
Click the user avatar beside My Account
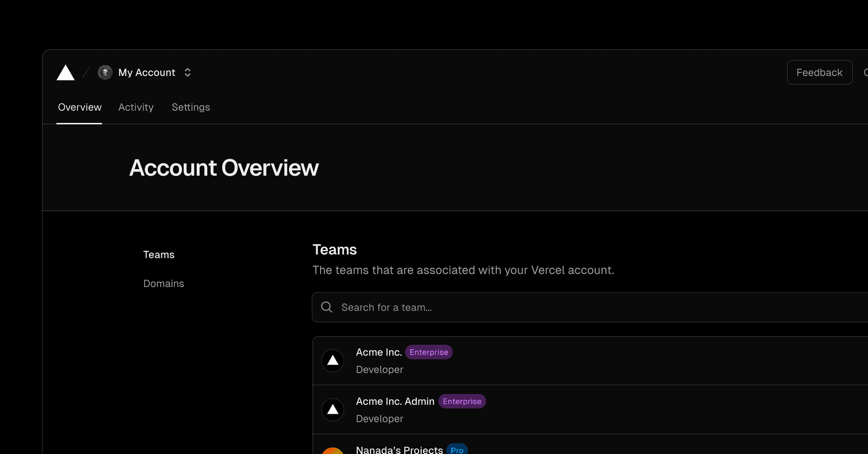[x=105, y=72]
